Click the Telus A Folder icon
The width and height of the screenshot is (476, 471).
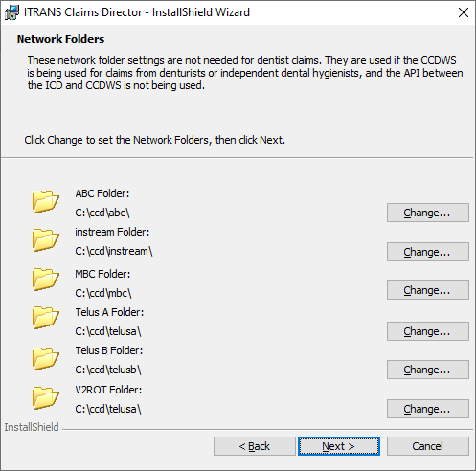46,318
